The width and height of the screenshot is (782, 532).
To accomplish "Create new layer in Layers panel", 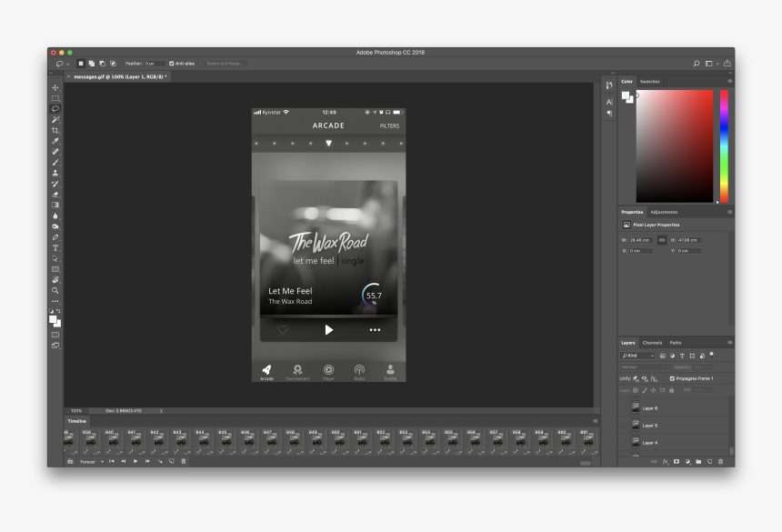I will (709, 462).
